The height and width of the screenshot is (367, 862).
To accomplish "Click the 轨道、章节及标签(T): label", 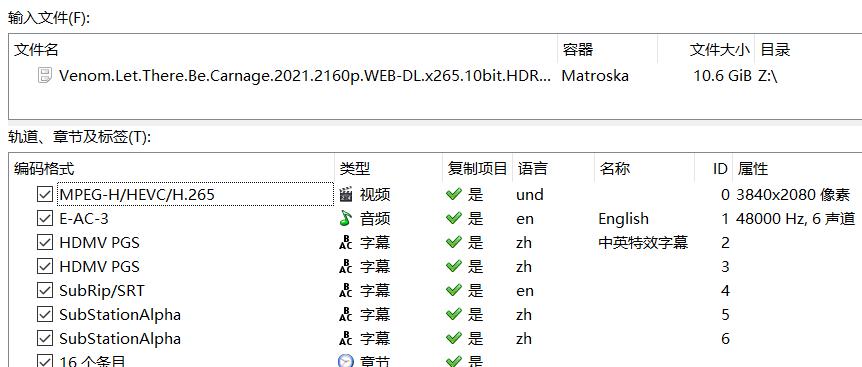I will point(79,137).
